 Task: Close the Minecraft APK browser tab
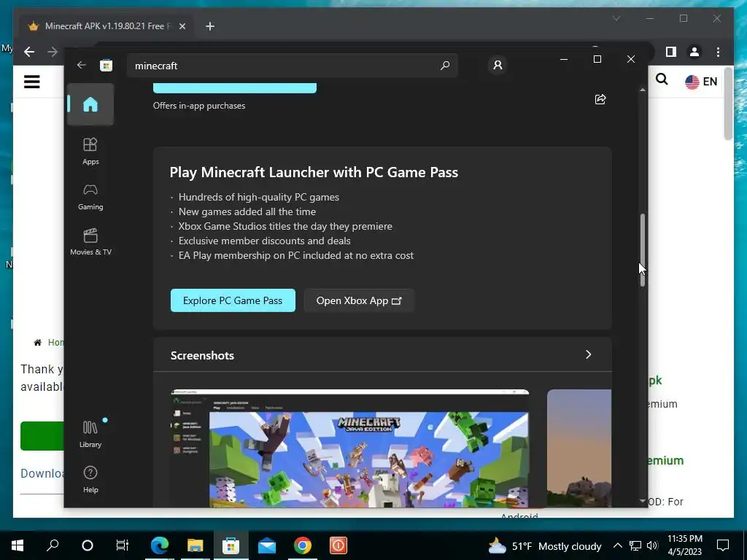pos(182,26)
